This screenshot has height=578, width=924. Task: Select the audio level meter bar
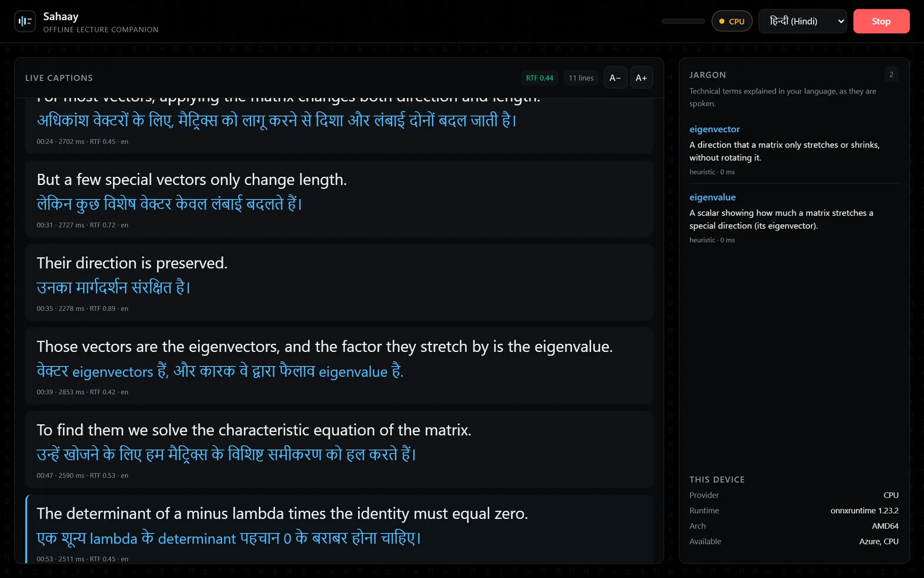683,21
